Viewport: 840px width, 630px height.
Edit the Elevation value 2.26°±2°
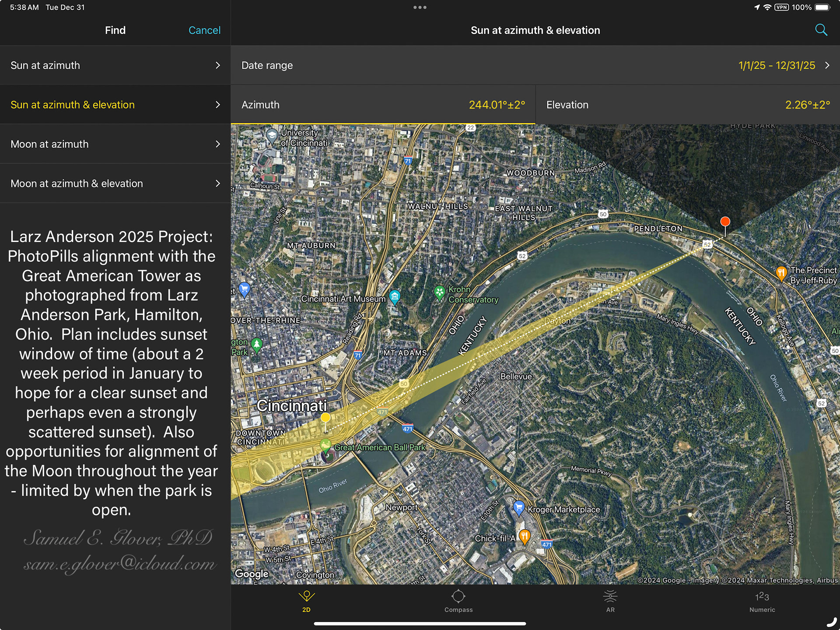pyautogui.click(x=807, y=105)
